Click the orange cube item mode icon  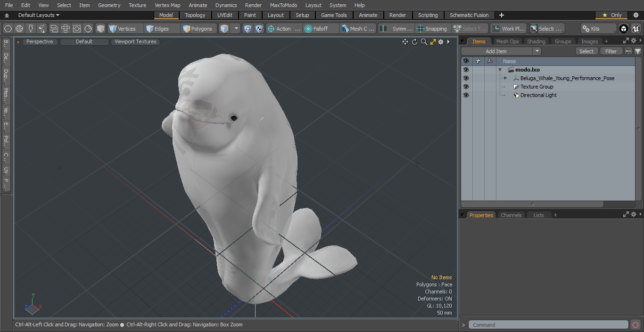[224, 29]
